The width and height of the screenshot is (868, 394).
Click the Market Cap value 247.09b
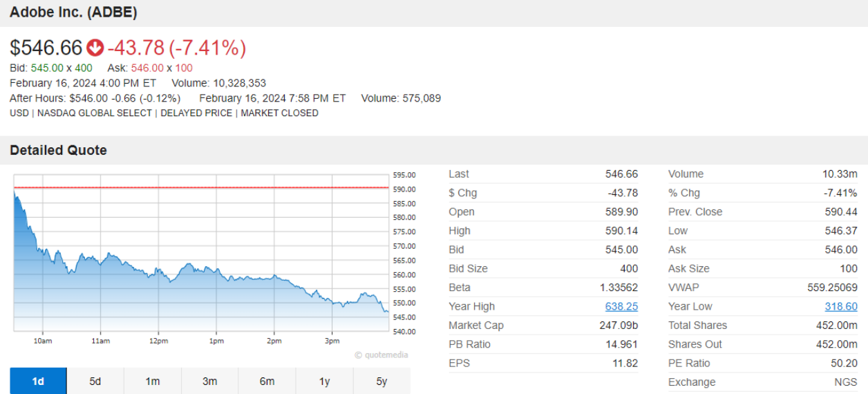(619, 326)
